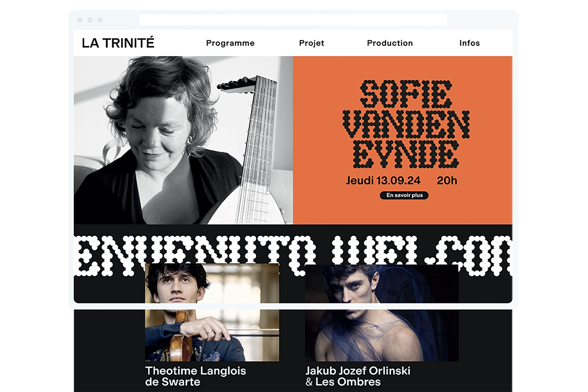Click the browser address bar
Screen dimensions: 588x392
293,20
